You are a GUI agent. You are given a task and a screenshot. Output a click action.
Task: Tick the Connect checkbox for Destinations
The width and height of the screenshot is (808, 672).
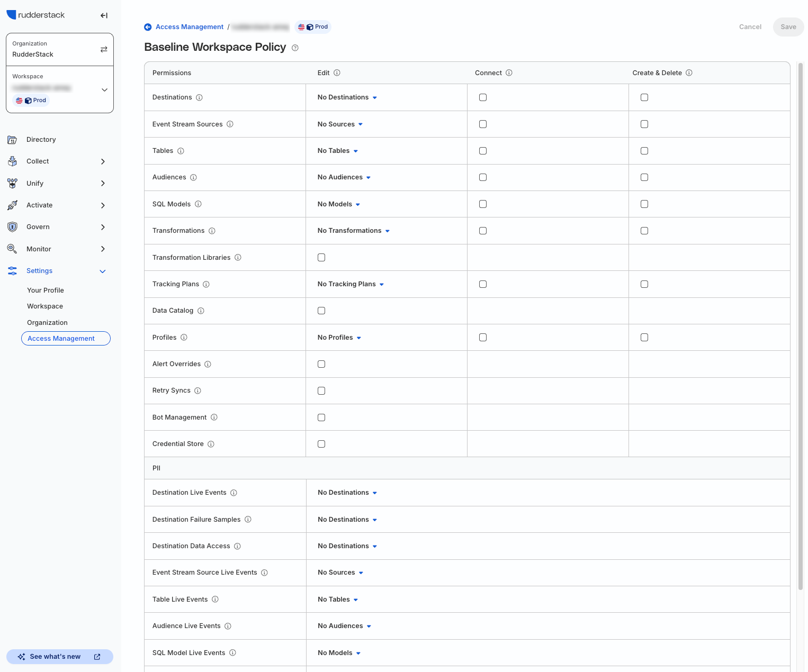point(483,97)
